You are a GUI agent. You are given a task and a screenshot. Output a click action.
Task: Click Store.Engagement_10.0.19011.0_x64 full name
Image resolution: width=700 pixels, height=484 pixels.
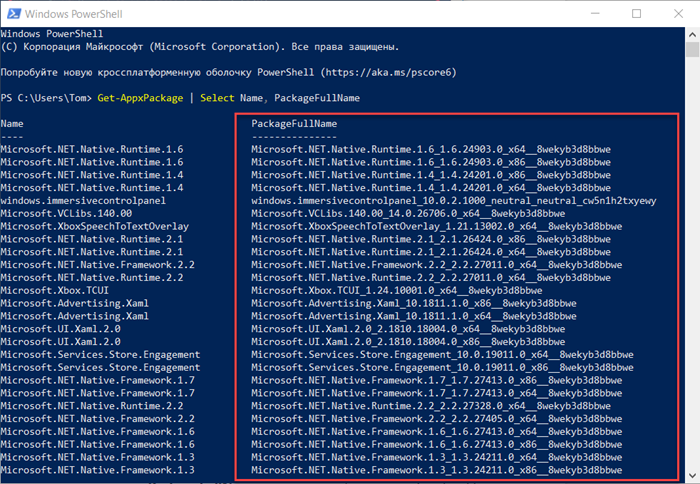click(x=442, y=355)
